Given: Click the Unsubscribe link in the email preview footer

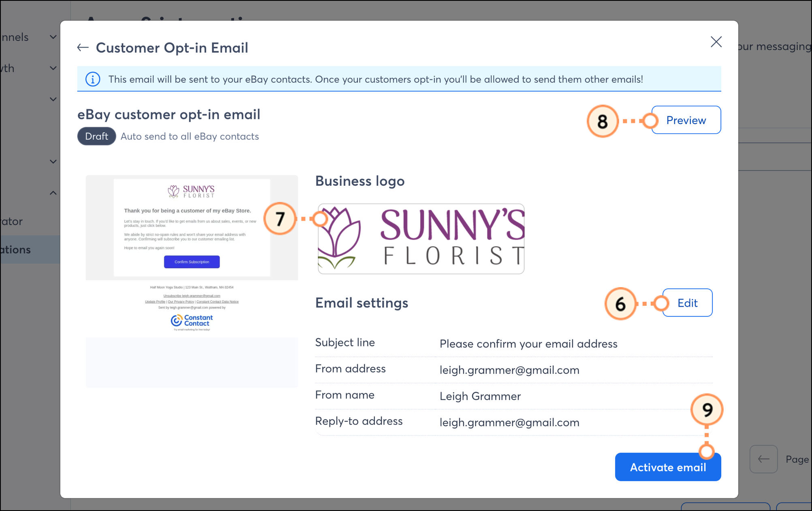Looking at the screenshot, I should pyautogui.click(x=192, y=296).
